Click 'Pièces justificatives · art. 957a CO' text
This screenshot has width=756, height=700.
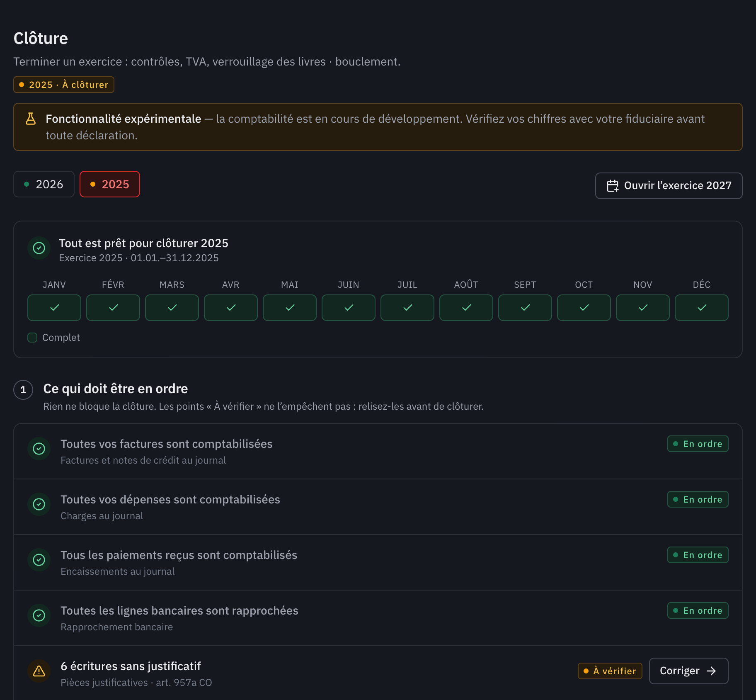(136, 683)
